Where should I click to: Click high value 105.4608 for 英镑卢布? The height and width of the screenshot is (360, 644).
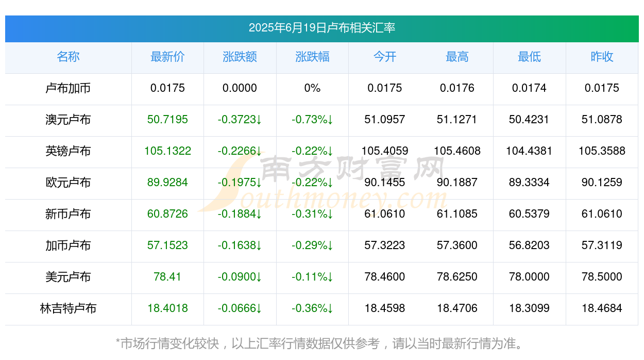pyautogui.click(x=457, y=151)
